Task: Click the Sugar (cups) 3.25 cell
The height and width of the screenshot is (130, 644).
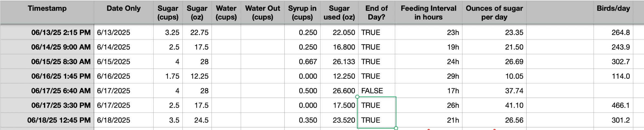Action: [x=168, y=32]
